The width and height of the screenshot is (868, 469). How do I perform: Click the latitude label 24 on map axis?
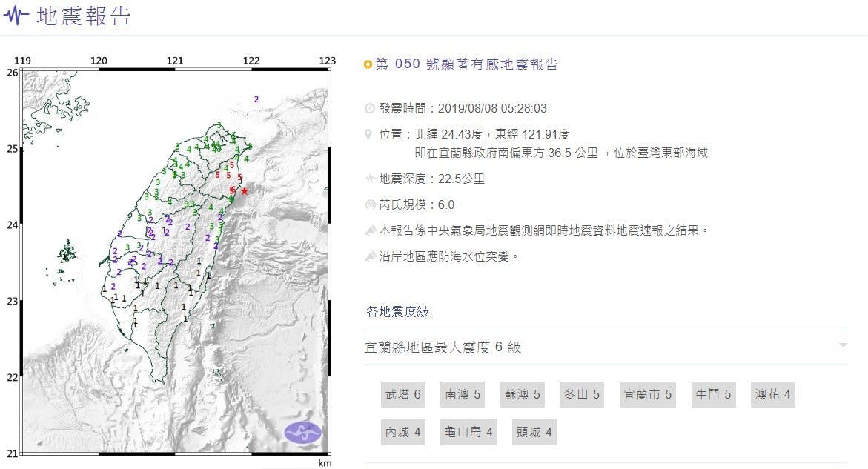pyautogui.click(x=12, y=225)
